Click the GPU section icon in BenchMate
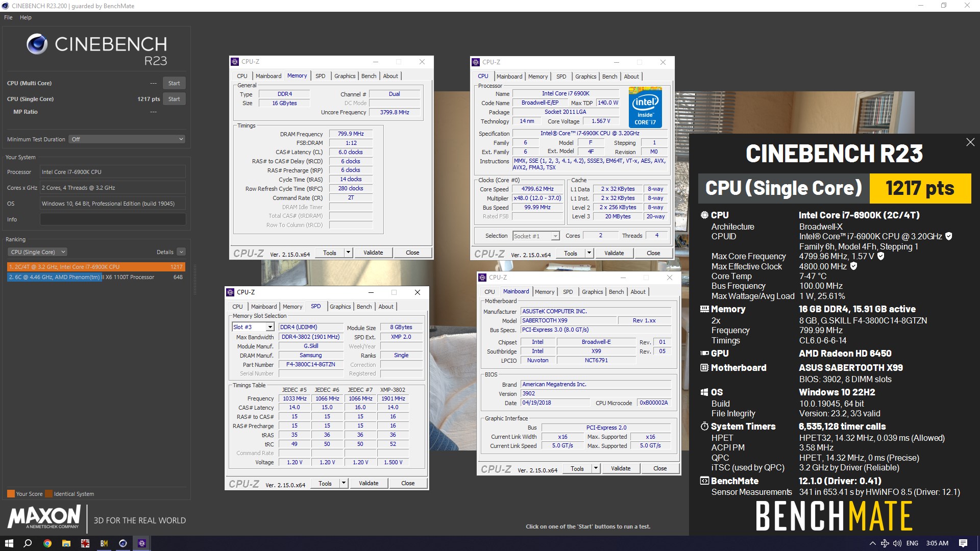 (x=704, y=354)
